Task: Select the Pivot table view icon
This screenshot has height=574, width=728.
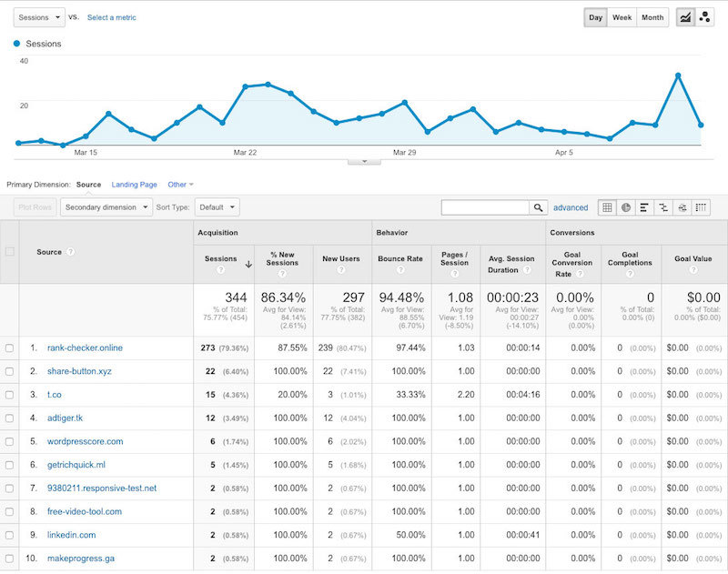Action: [x=701, y=207]
